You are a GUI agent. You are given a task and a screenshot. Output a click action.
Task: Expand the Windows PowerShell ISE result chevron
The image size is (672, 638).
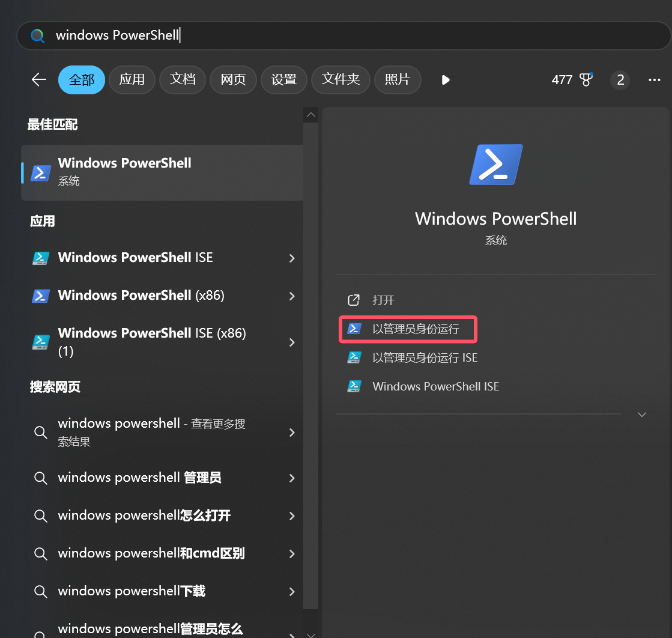292,258
